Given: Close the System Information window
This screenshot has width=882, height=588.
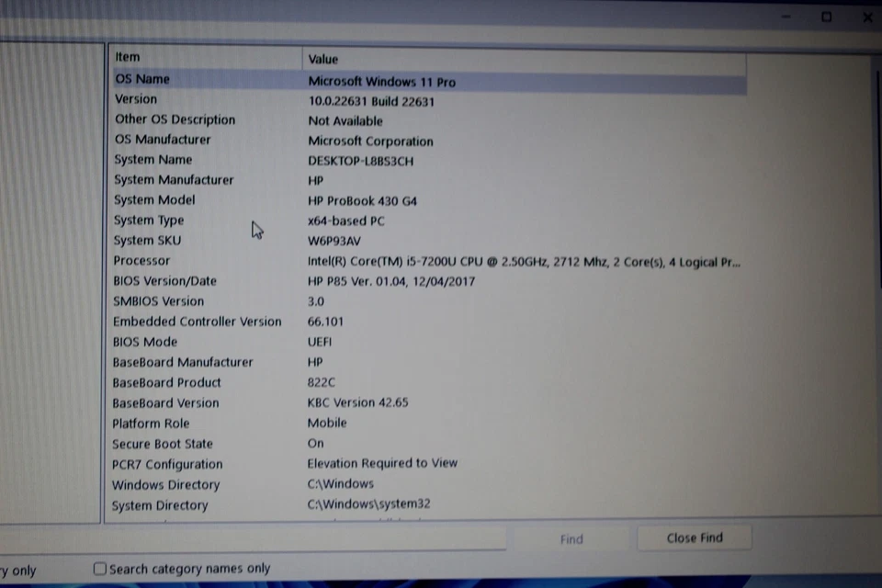Looking at the screenshot, I should pyautogui.click(x=867, y=18).
